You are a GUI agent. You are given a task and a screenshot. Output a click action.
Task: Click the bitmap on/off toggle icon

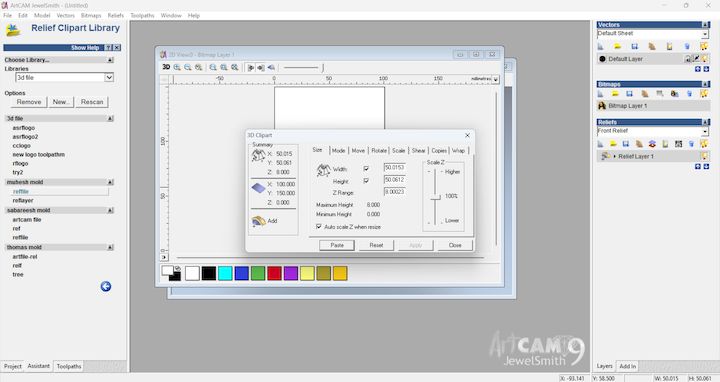click(x=251, y=67)
